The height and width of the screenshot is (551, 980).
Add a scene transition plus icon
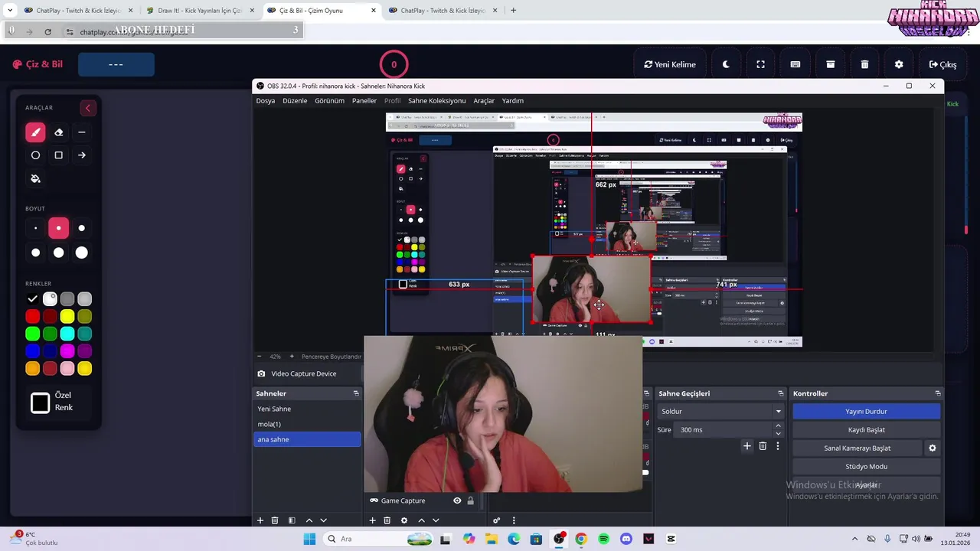coord(747,446)
